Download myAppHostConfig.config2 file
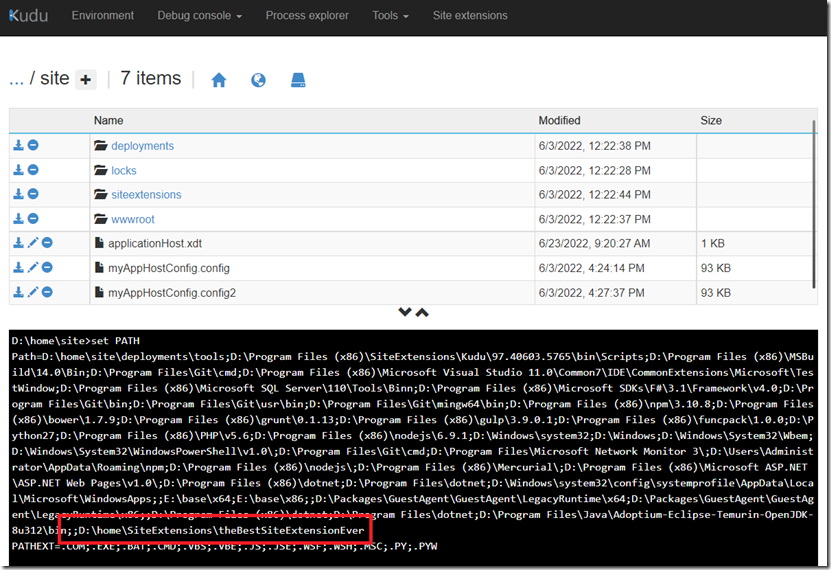The image size is (831, 570). (19, 292)
